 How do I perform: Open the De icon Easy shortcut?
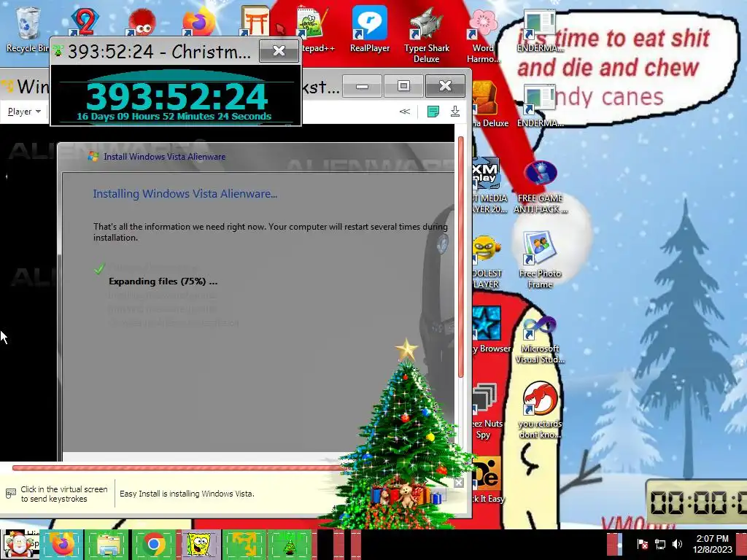488,480
